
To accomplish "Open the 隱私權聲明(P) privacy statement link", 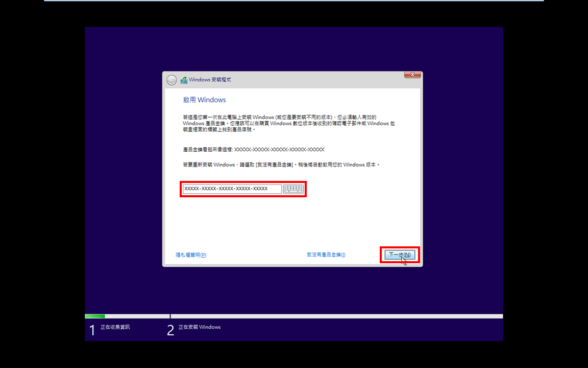I will (191, 255).
